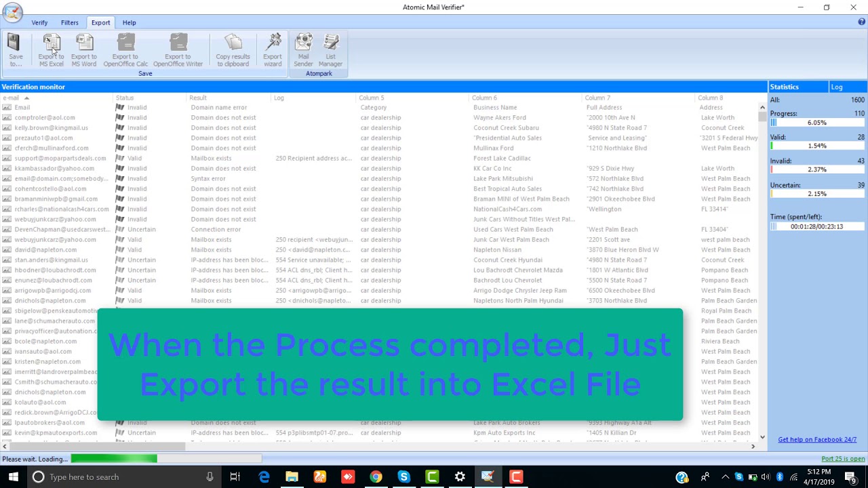Open Camtasia green icon in taskbar

(x=432, y=476)
